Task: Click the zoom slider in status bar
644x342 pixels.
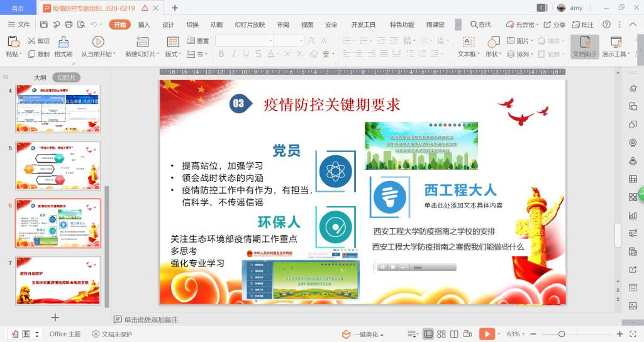Action: [562, 334]
